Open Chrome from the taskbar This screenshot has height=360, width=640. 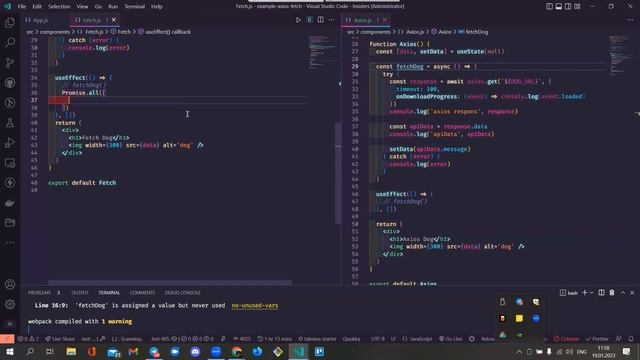[x=237, y=351]
